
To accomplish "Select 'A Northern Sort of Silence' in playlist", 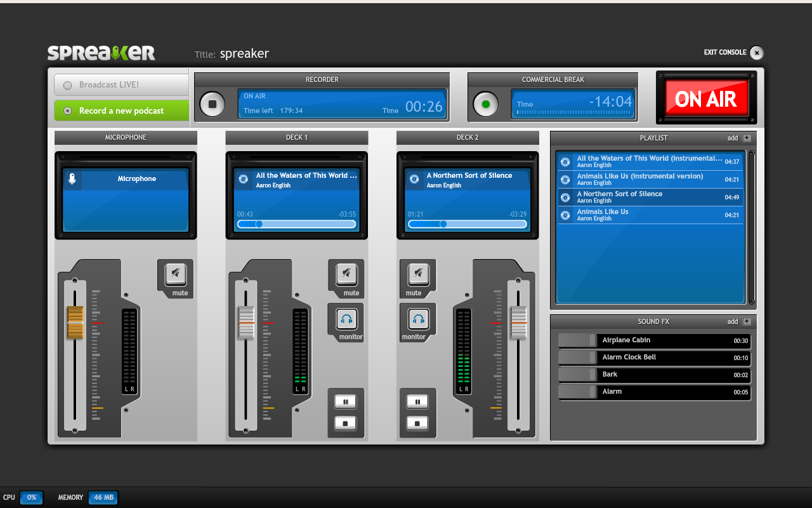I will [x=650, y=197].
